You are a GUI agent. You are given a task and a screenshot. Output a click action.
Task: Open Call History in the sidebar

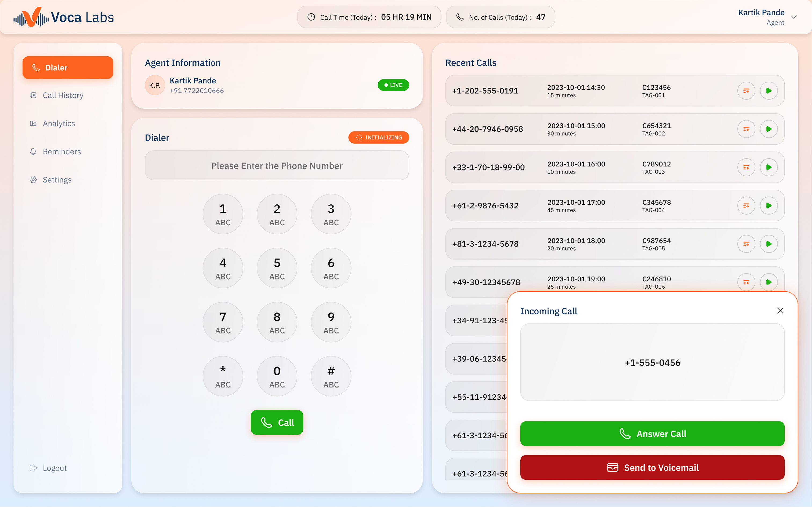[63, 95]
